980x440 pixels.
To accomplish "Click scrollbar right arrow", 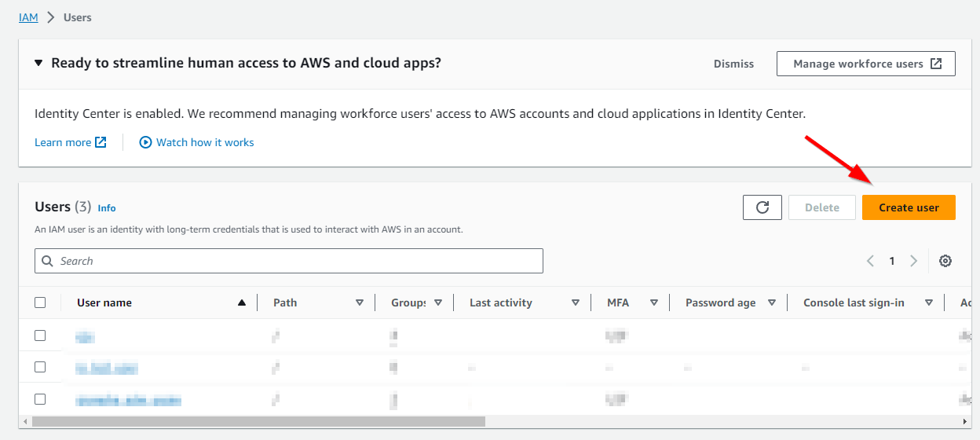I will coord(966,422).
